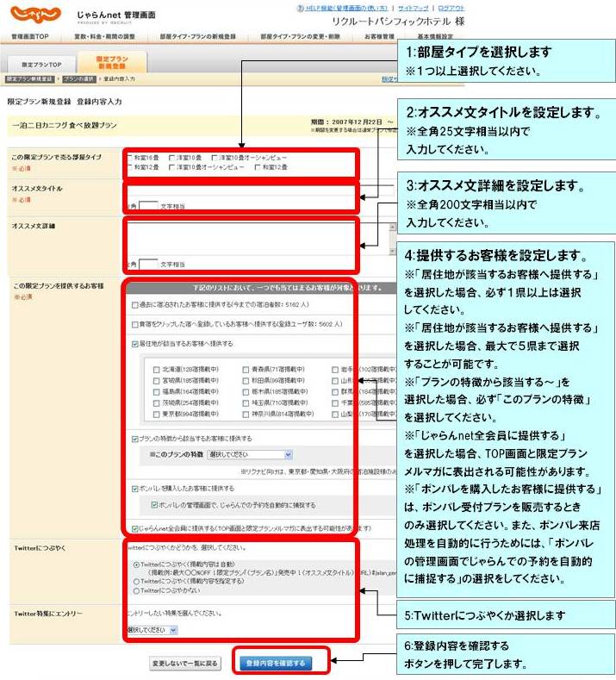Image resolution: width=616 pixels, height=680 pixels.
Task: Toggle じゃらんnet全会員に提供する checkbox
Action: pyautogui.click(x=134, y=527)
